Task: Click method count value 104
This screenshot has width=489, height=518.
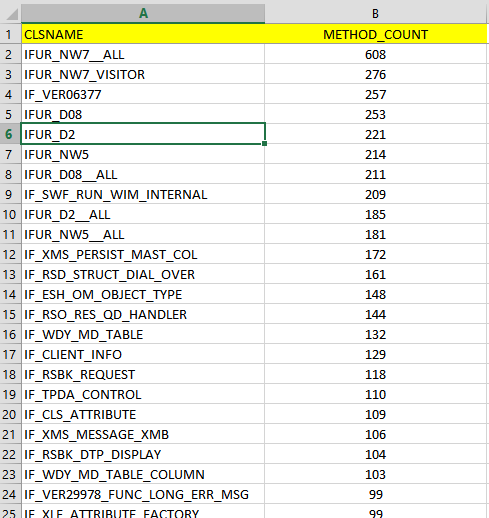Action: (376, 454)
